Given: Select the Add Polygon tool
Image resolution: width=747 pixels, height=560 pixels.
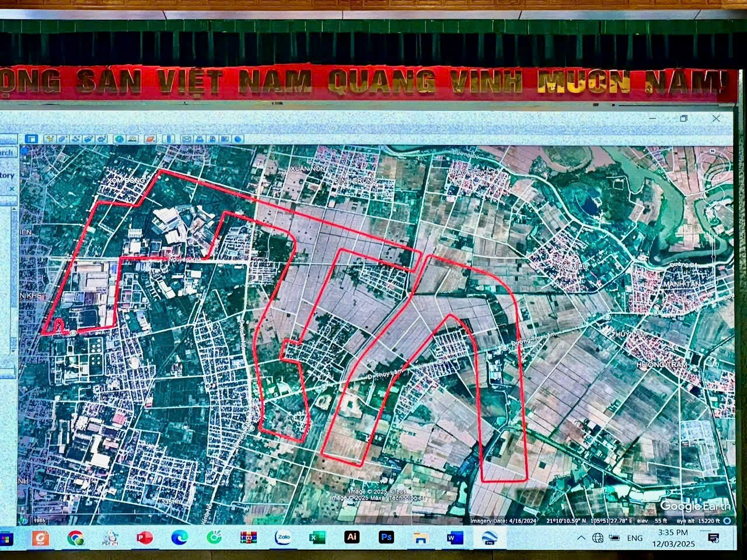Looking at the screenshot, I should coord(62,139).
